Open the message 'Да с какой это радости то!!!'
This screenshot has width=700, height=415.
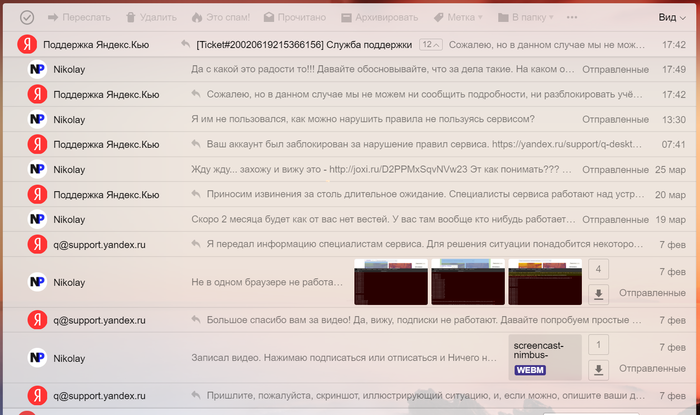(383, 69)
